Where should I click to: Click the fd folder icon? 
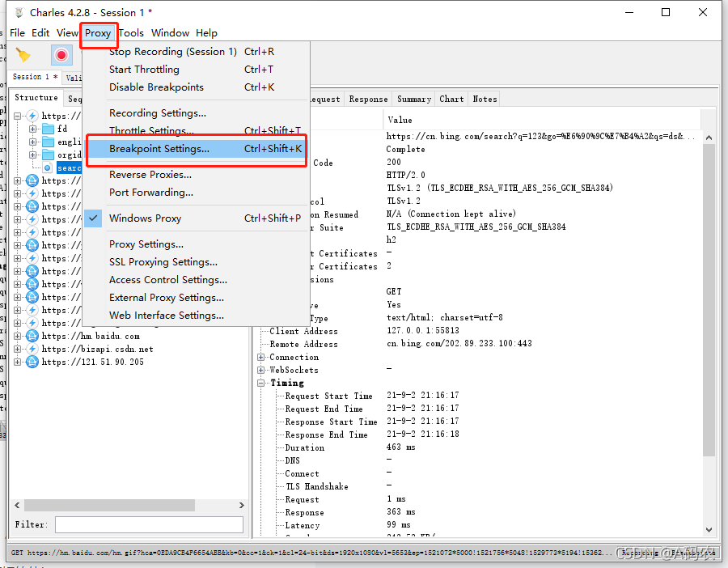[48, 129]
